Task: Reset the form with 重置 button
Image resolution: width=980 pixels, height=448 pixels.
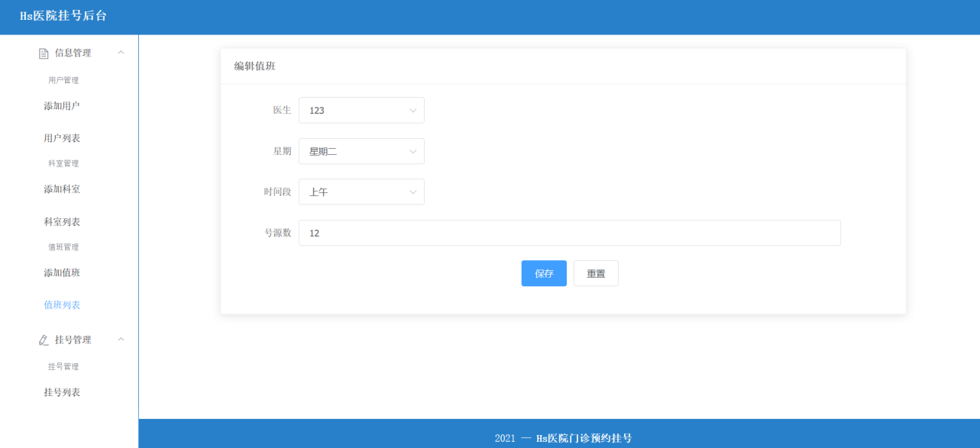Action: pos(596,273)
